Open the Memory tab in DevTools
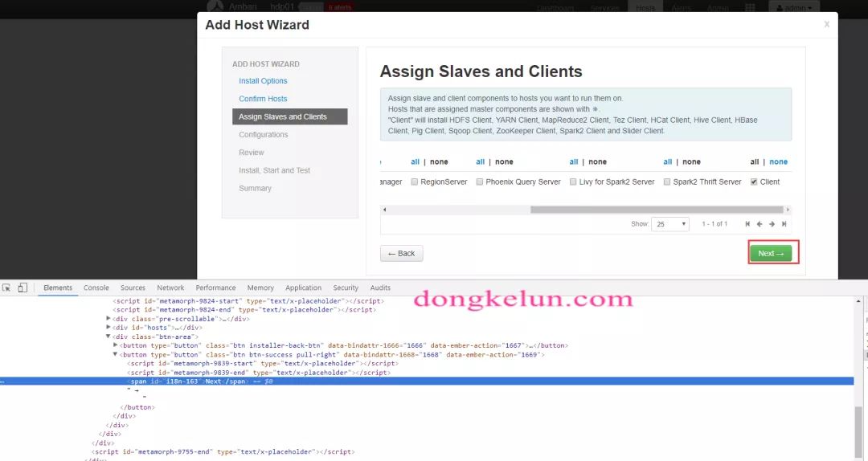Image resolution: width=868 pixels, height=461 pixels. click(260, 288)
